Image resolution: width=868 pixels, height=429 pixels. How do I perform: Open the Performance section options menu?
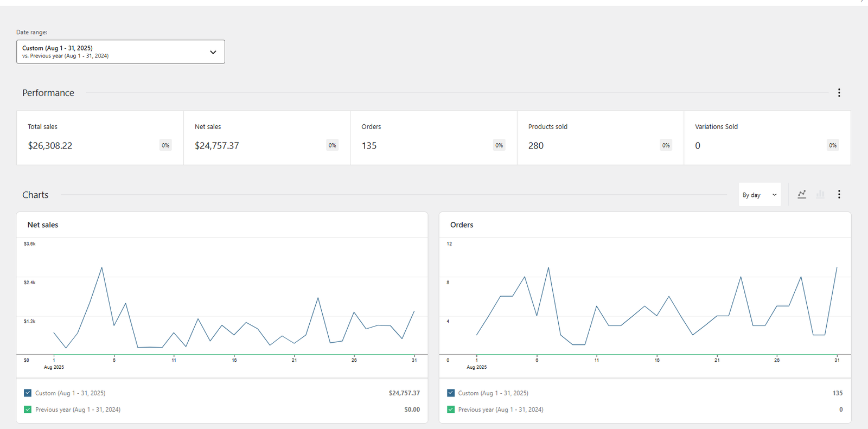(x=839, y=93)
